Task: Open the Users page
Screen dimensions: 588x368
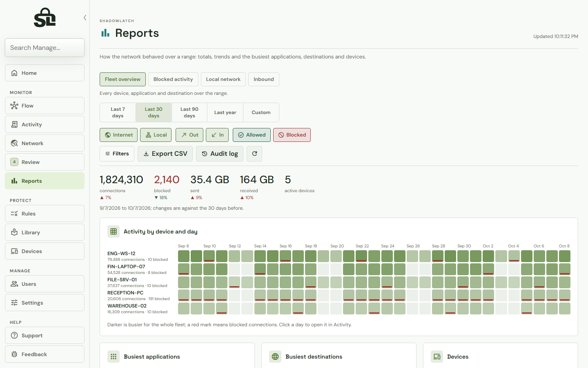Action: (x=45, y=284)
